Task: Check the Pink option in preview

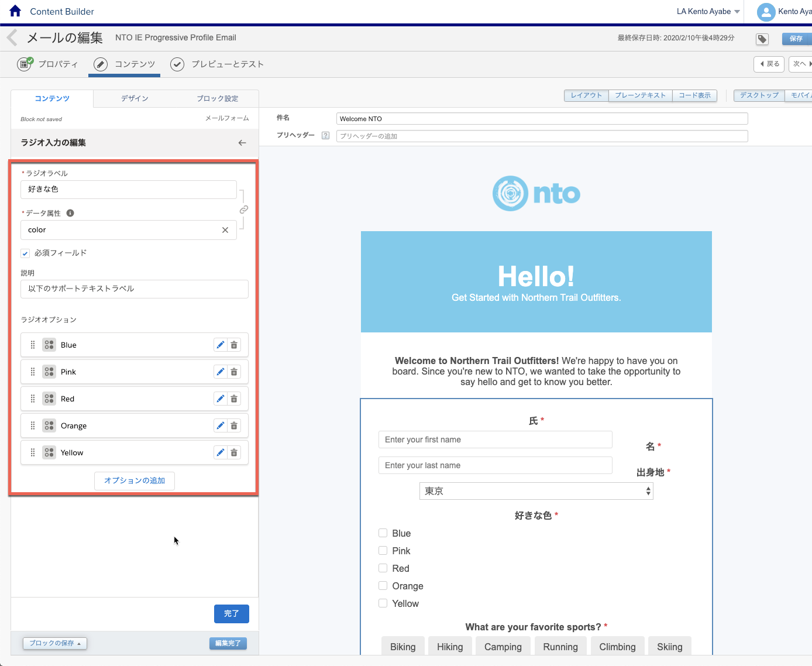Action: [x=383, y=551]
